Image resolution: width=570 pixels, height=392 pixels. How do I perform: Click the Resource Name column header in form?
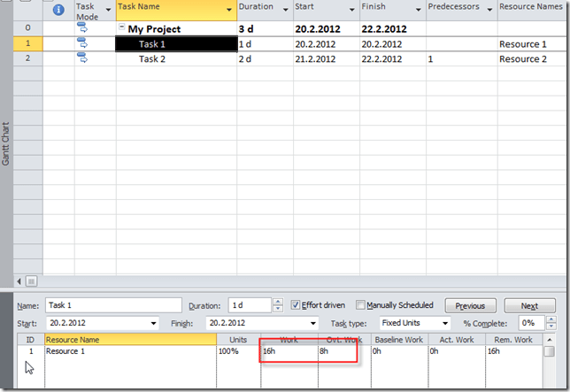click(x=129, y=340)
